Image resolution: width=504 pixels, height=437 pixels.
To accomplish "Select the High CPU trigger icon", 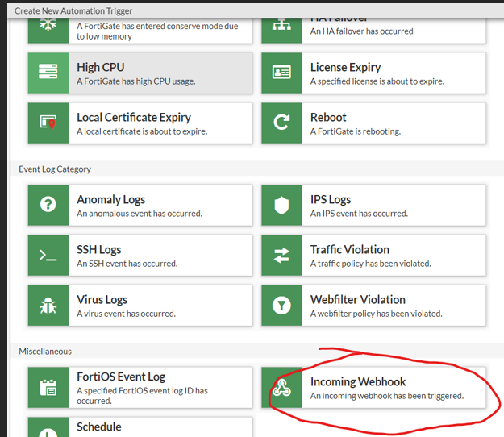I will click(48, 72).
